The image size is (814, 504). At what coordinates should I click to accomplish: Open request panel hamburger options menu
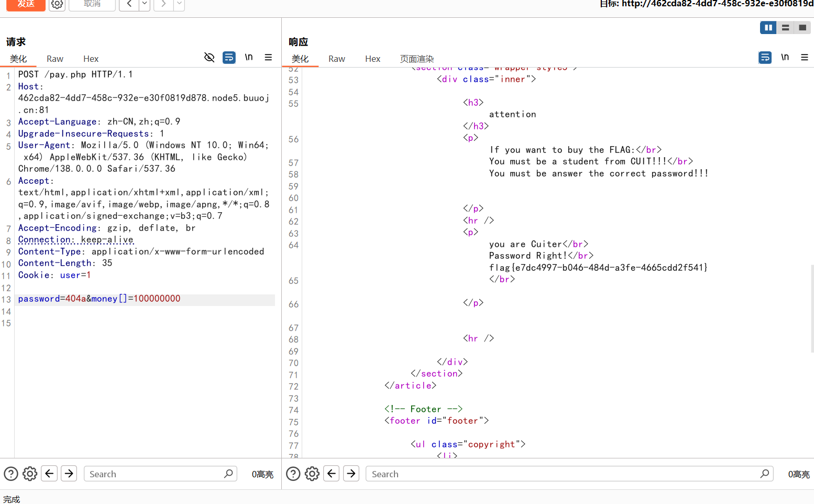pos(268,58)
